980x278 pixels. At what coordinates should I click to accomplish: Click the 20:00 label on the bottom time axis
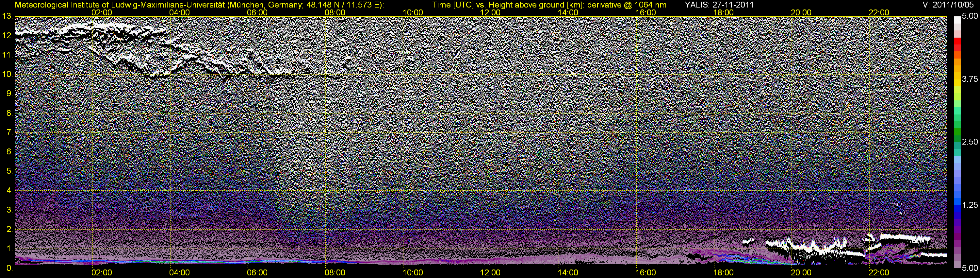801,273
